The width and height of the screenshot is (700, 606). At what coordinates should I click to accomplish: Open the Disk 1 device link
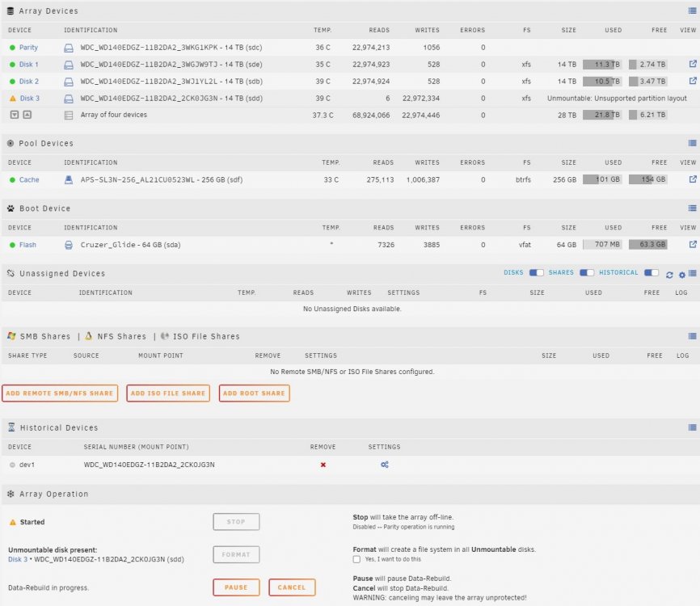click(x=28, y=65)
